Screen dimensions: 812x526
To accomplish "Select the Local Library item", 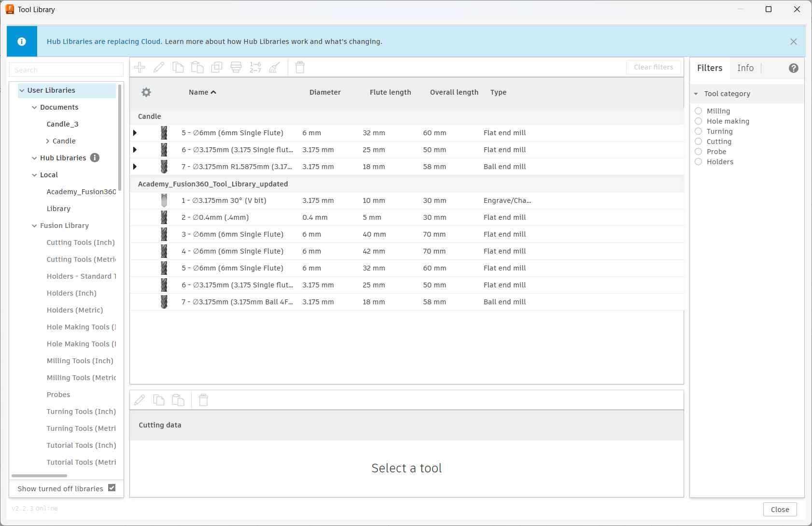I will pos(58,209).
